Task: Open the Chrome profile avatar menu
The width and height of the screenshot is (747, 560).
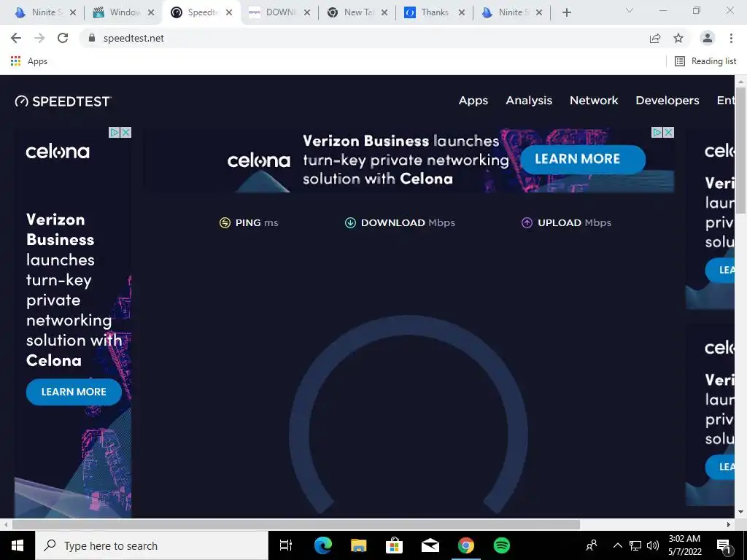Action: pos(708,38)
